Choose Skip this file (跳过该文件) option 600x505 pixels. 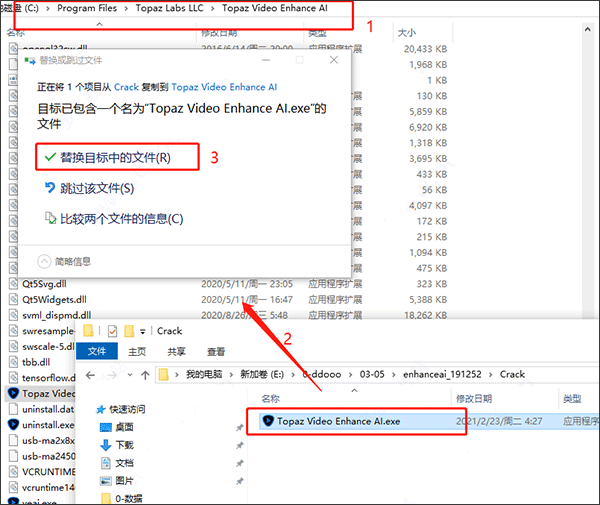pyautogui.click(x=90, y=188)
